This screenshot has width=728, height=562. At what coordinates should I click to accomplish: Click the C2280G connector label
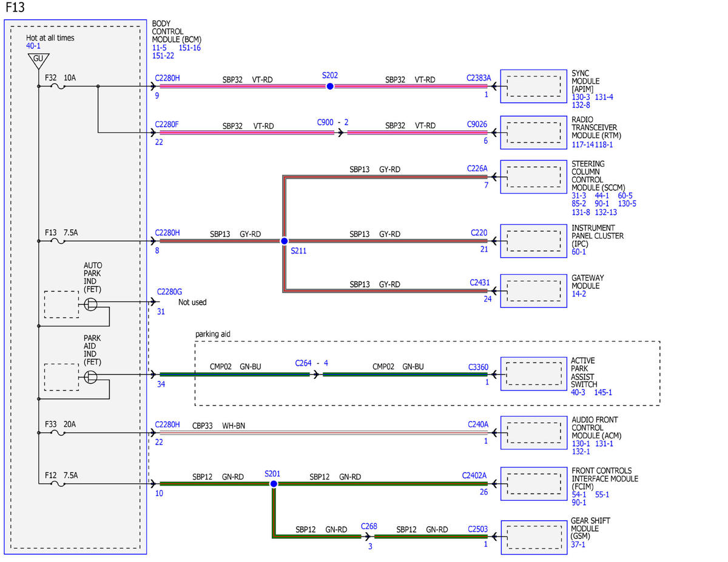pyautogui.click(x=169, y=292)
